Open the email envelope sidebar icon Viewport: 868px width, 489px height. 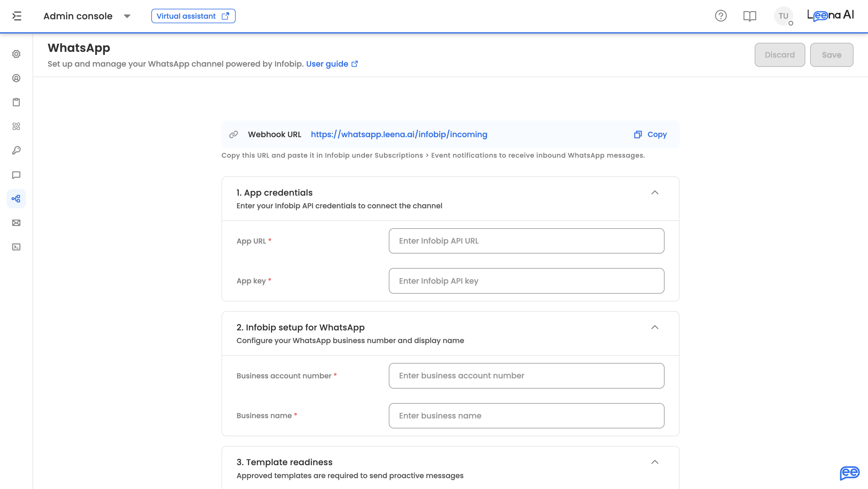(16, 223)
